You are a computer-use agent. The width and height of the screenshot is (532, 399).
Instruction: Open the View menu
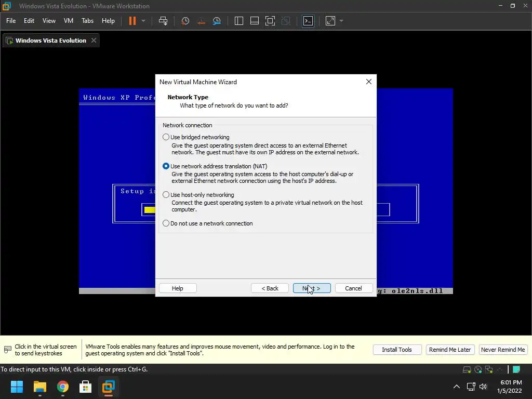tap(49, 21)
